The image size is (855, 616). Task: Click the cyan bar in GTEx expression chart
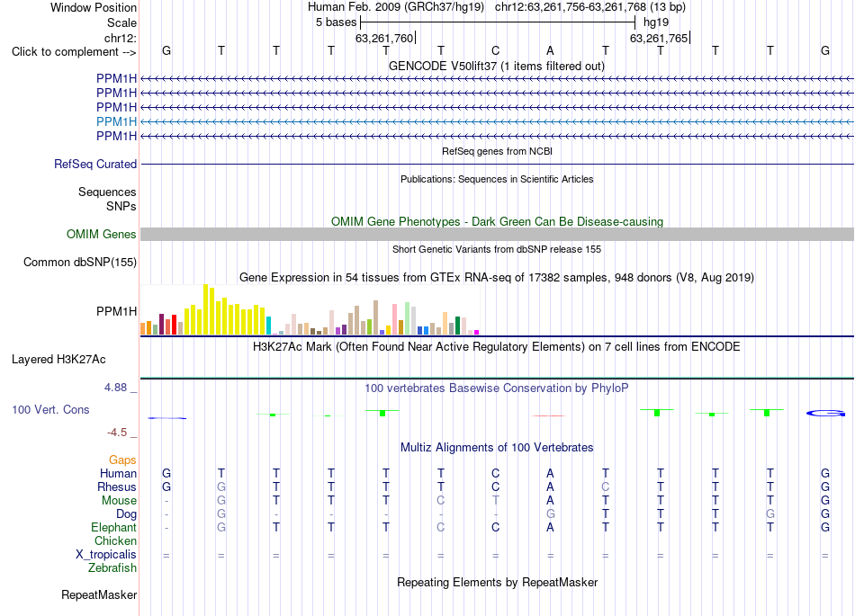click(268, 326)
